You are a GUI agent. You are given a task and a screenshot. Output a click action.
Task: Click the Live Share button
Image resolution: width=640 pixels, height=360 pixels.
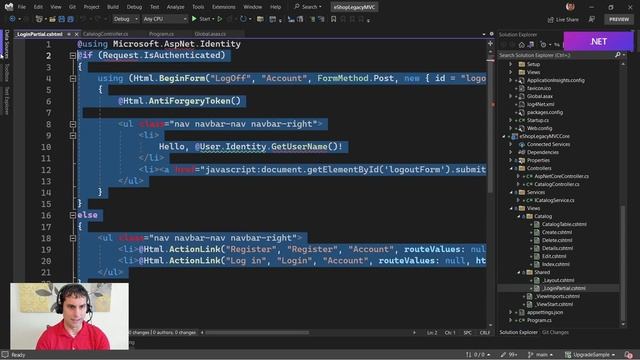click(x=563, y=19)
